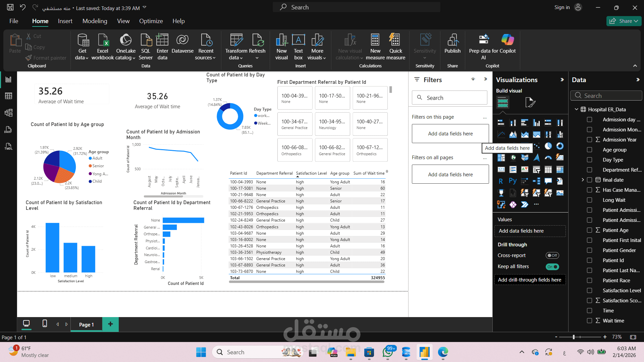Click the pie chart visualization icon
Image resolution: width=644 pixels, height=362 pixels.
[548, 146]
